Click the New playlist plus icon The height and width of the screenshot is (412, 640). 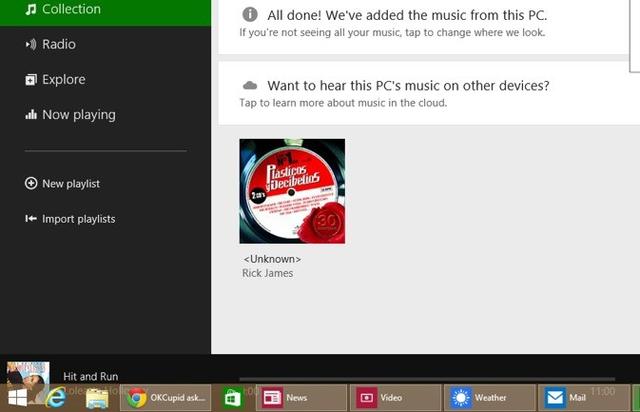pyautogui.click(x=31, y=184)
